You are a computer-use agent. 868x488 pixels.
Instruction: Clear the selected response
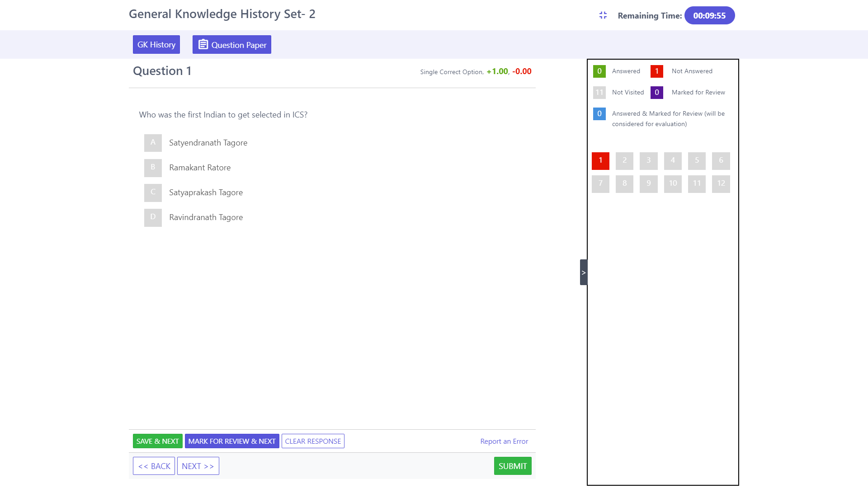coord(313,441)
